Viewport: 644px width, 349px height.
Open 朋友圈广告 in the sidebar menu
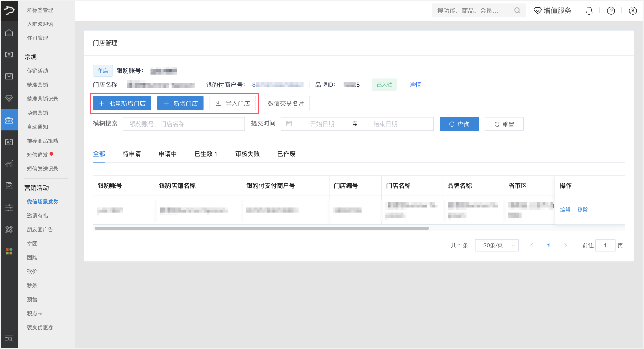point(40,229)
